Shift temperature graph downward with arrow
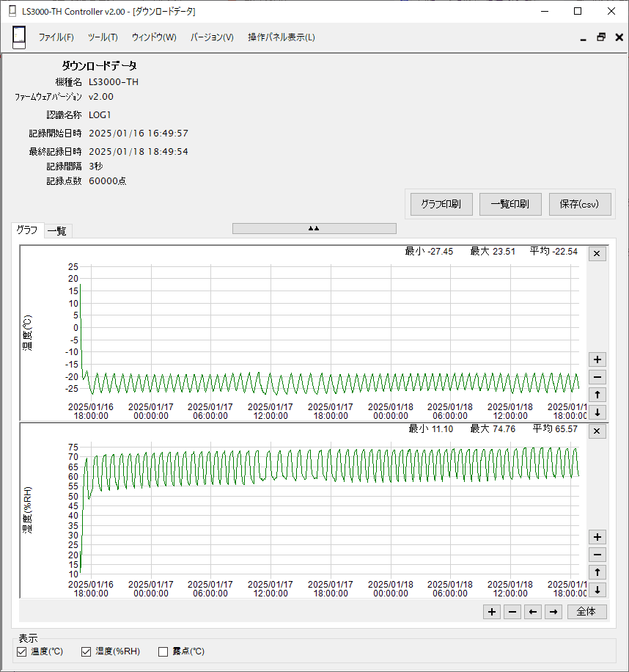The height and width of the screenshot is (672, 629). [x=597, y=412]
